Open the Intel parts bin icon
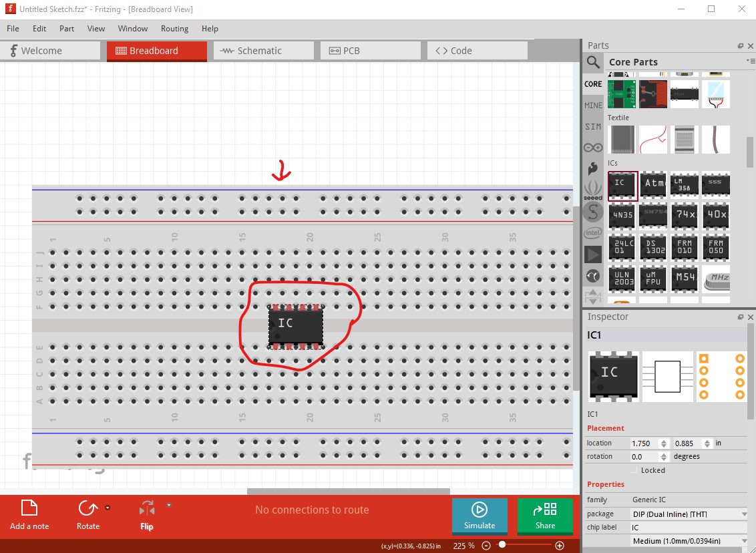Screen dimensions: 756x553 point(592,232)
